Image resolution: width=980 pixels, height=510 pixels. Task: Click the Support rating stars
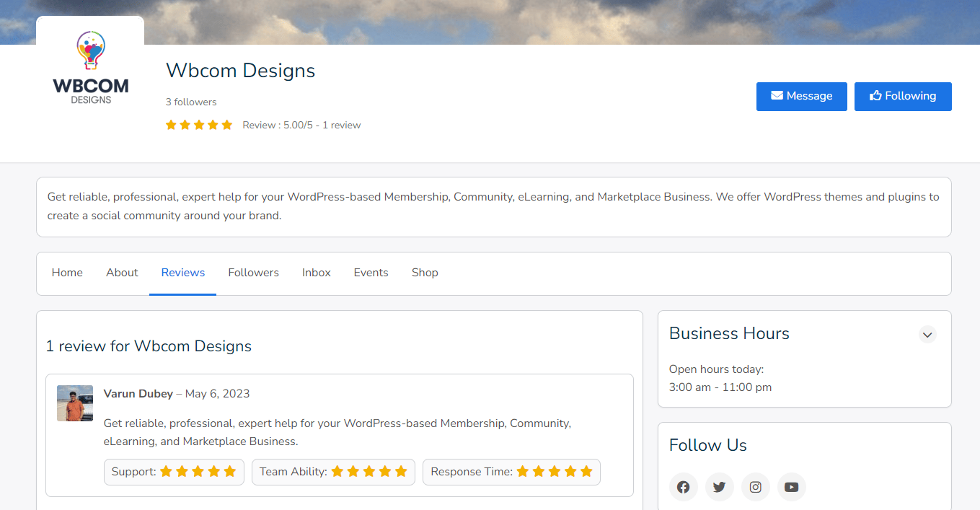[x=198, y=472]
